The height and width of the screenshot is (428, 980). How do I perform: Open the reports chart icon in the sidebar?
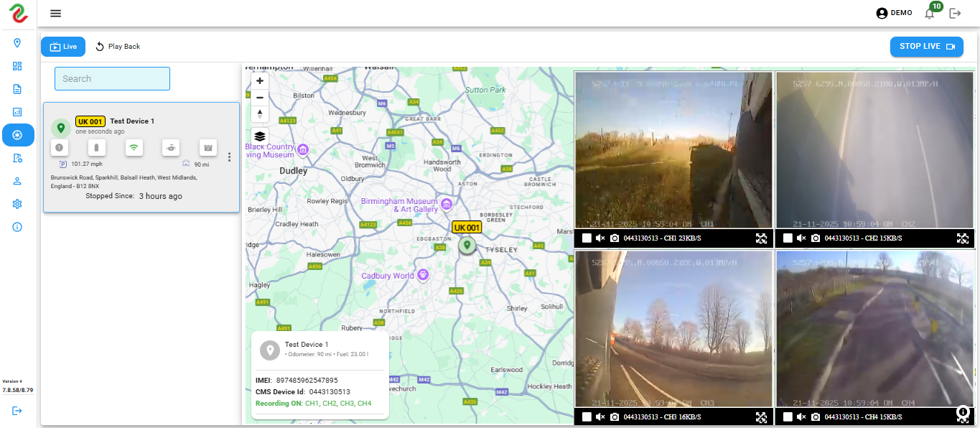tap(17, 112)
